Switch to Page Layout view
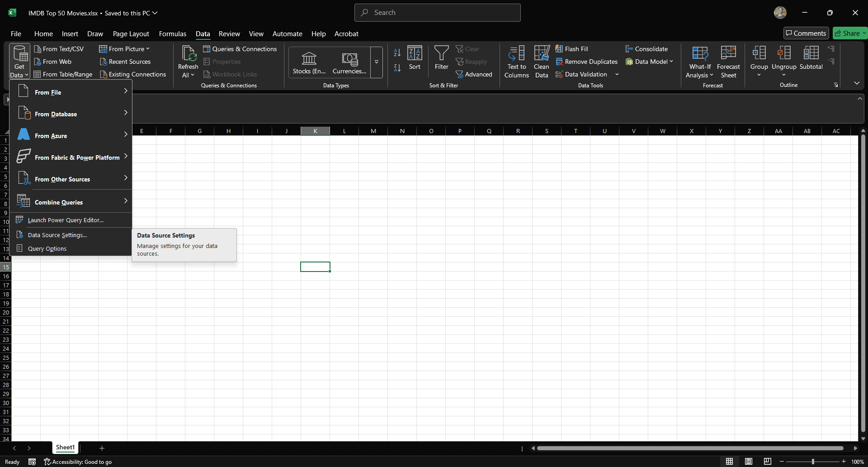 749,461
